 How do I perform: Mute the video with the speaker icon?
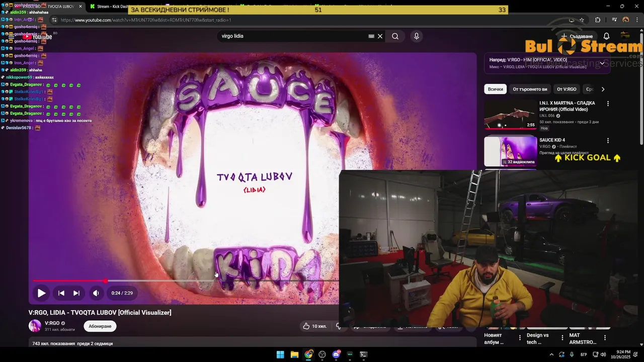[96, 293]
